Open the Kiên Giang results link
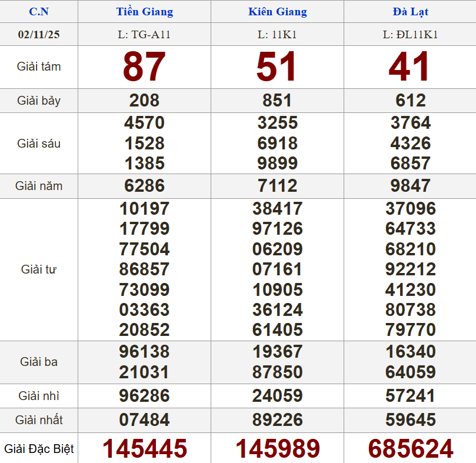The width and height of the screenshot is (476, 463). [x=277, y=12]
